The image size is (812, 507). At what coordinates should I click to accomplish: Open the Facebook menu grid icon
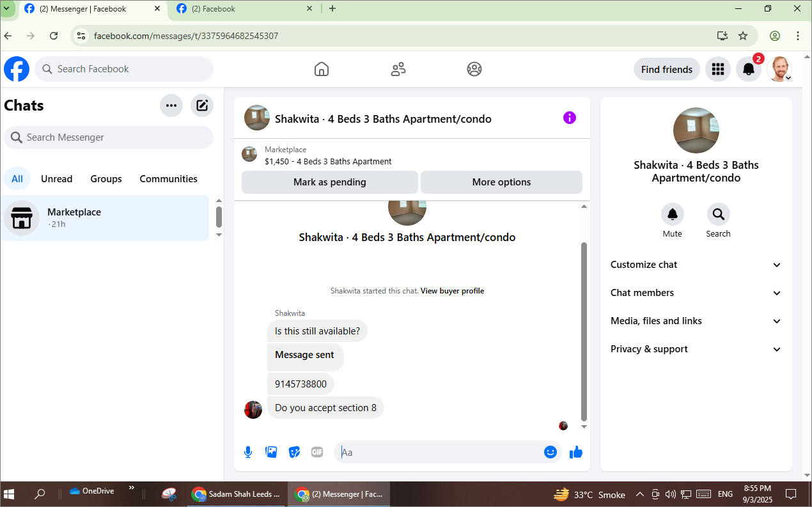tap(718, 69)
